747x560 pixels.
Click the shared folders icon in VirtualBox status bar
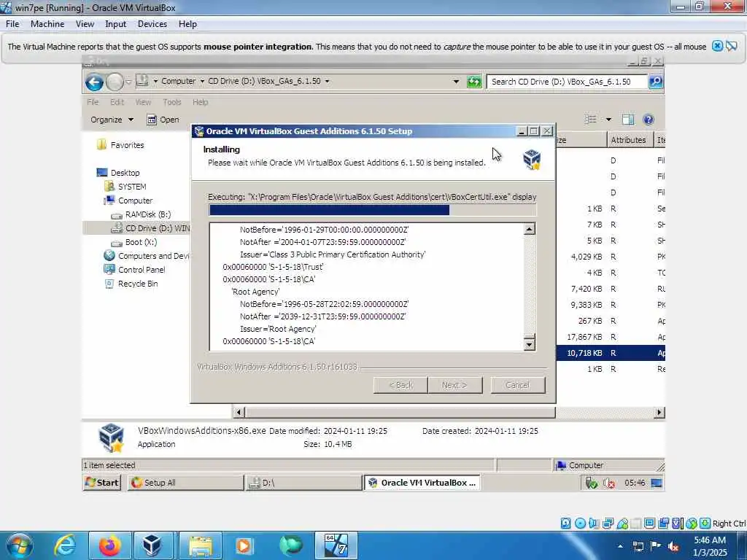click(636, 524)
